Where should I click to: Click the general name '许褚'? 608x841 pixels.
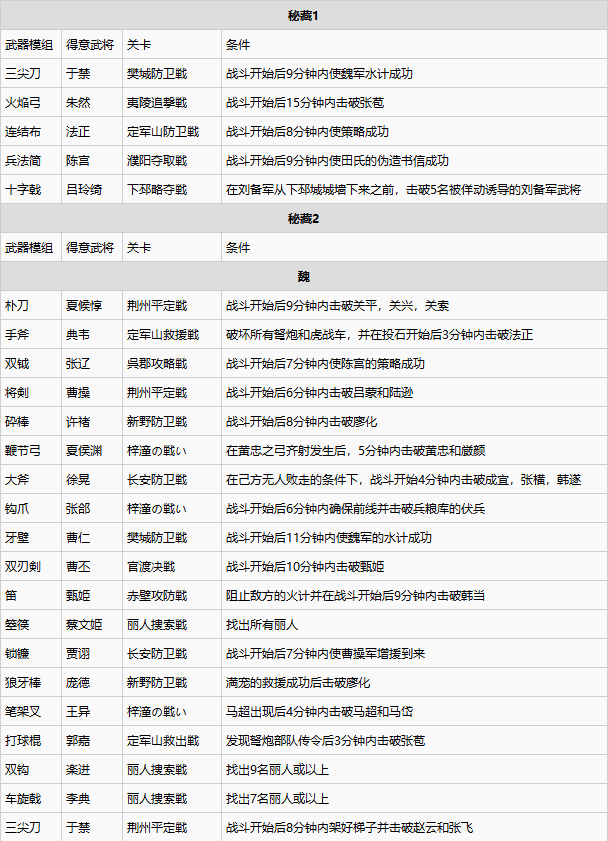(x=78, y=421)
